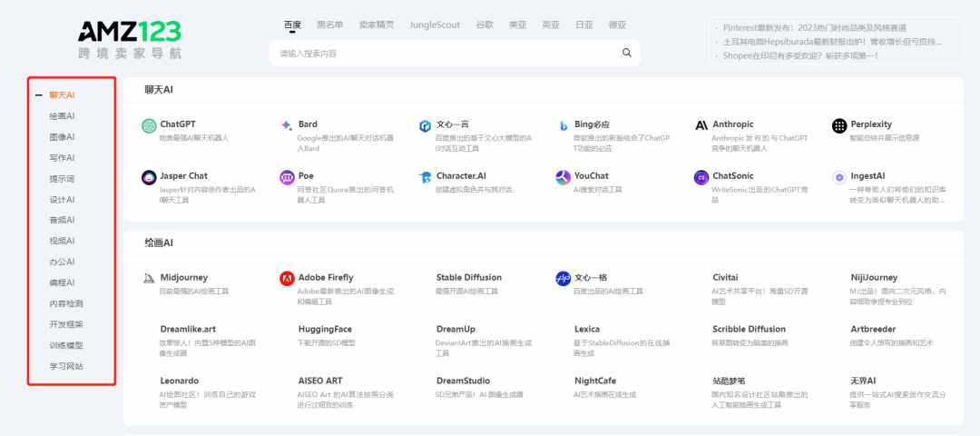Select the 卖家精灵 search tab
The width and height of the screenshot is (980, 436).
377,25
